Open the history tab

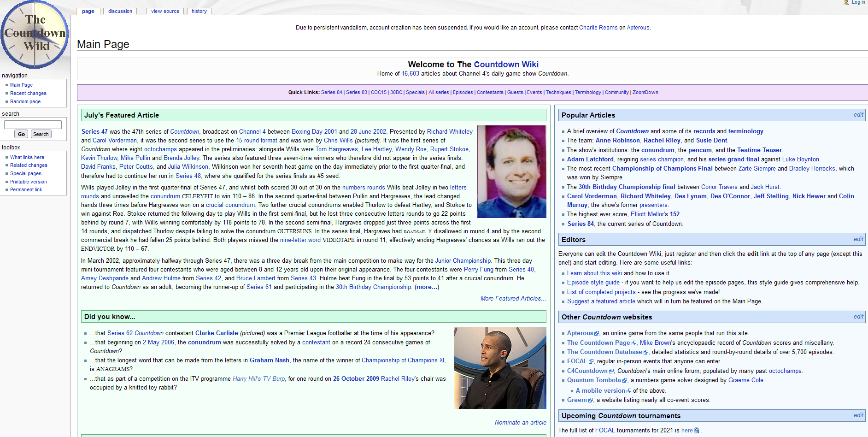[x=199, y=11]
